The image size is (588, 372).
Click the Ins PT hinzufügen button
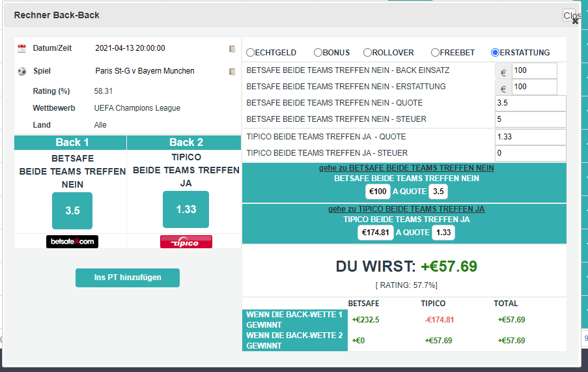128,278
